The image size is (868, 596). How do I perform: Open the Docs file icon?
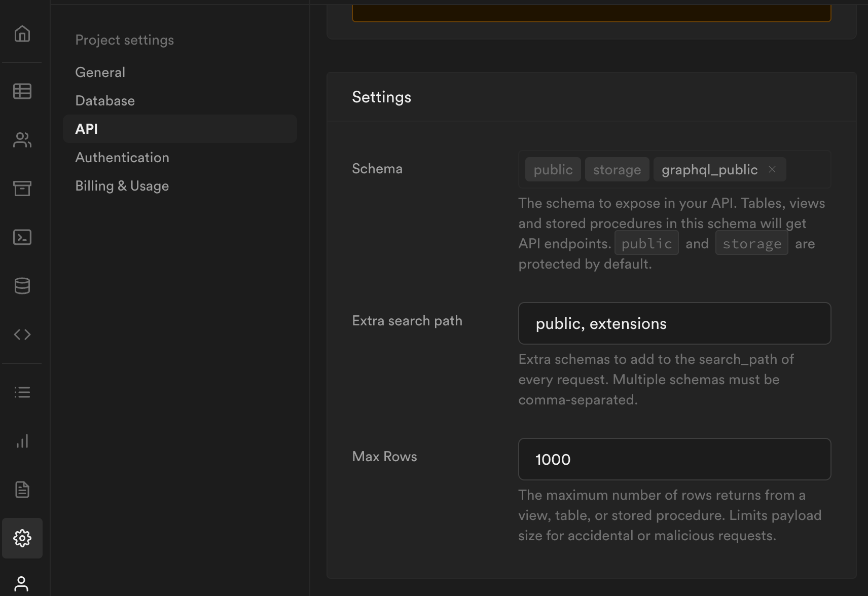click(x=22, y=490)
